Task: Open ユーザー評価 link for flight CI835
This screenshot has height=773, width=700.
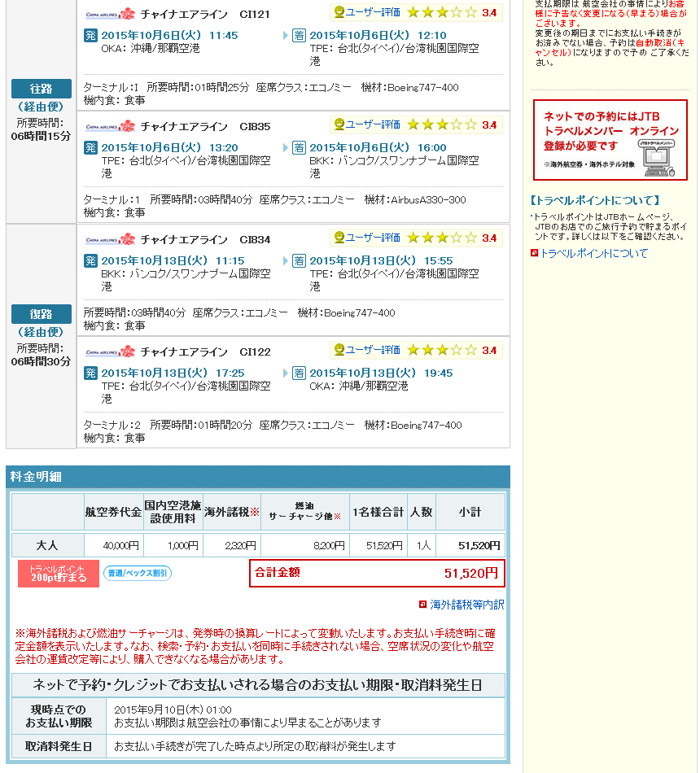Action: coord(367,124)
